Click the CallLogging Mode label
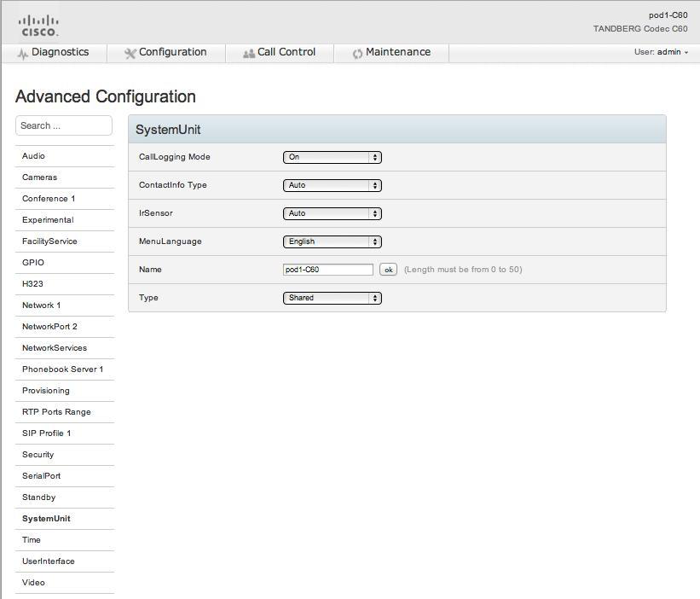This screenshot has width=700, height=599. 175,157
